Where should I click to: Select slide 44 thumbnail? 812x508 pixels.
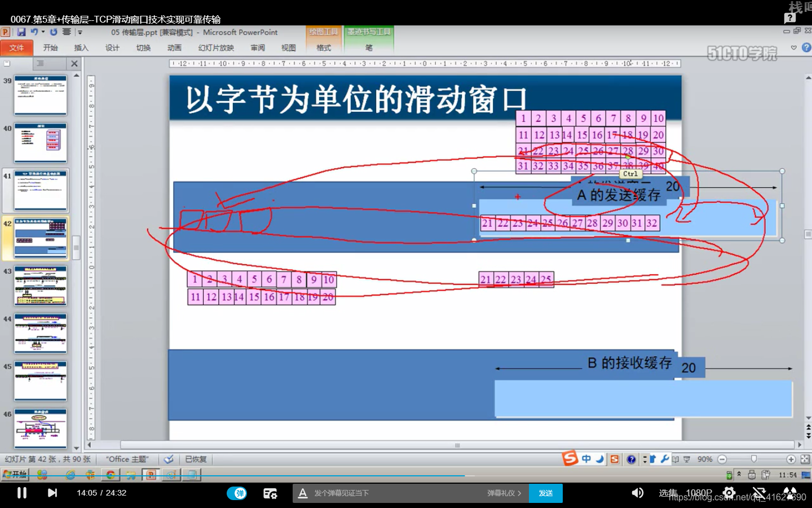[x=40, y=333]
